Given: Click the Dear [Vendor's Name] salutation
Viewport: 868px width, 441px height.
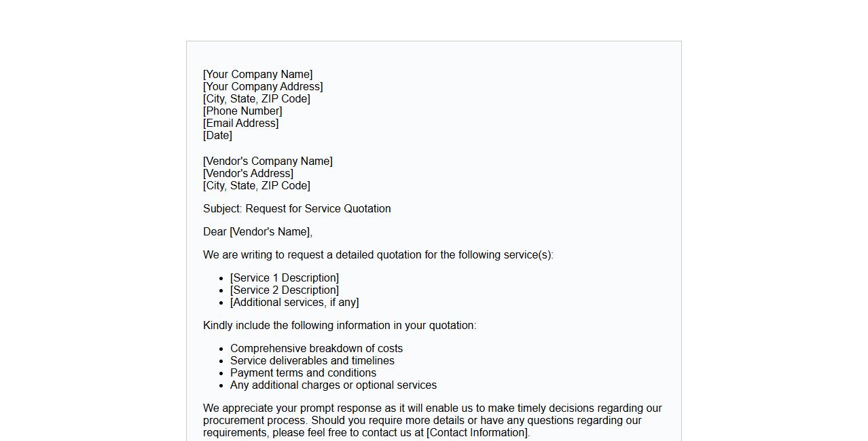Looking at the screenshot, I should click(x=257, y=232).
